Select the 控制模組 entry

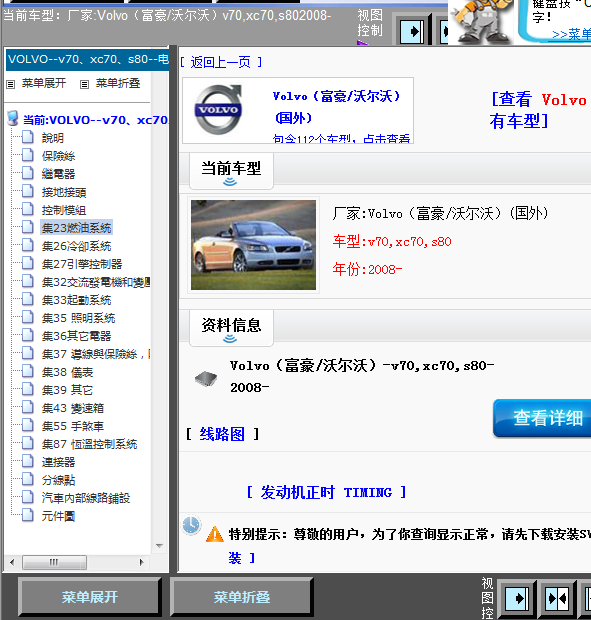pos(64,210)
